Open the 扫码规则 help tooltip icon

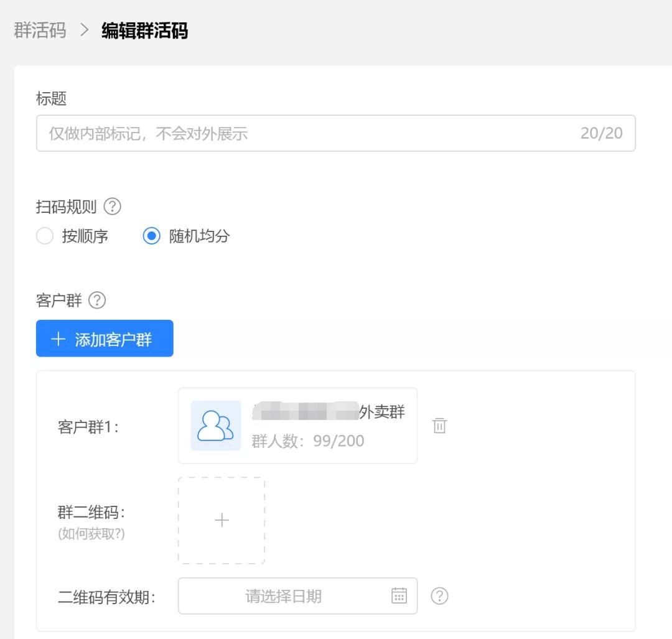(x=113, y=207)
